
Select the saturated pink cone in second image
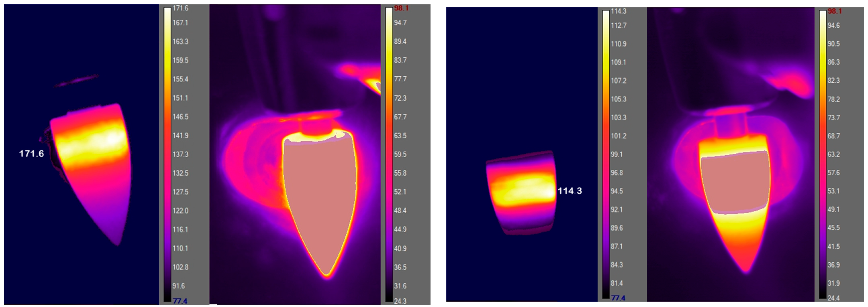pyautogui.click(x=320, y=202)
